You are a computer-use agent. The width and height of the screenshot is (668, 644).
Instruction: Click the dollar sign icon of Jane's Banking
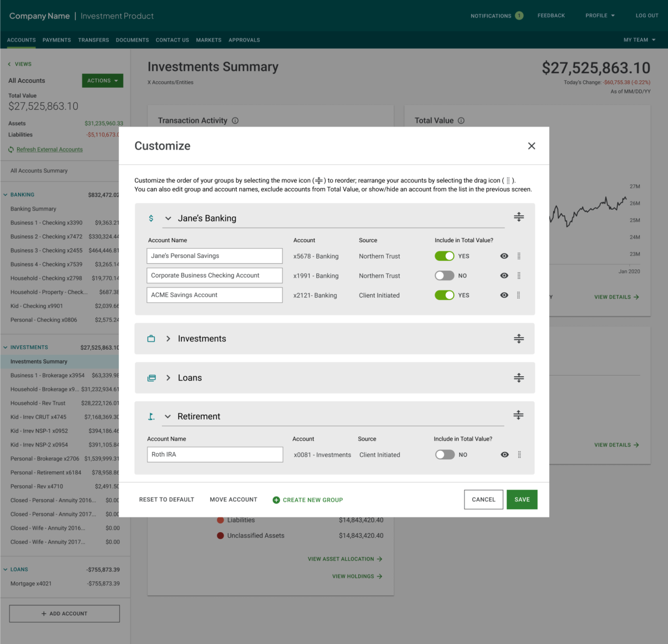151,218
